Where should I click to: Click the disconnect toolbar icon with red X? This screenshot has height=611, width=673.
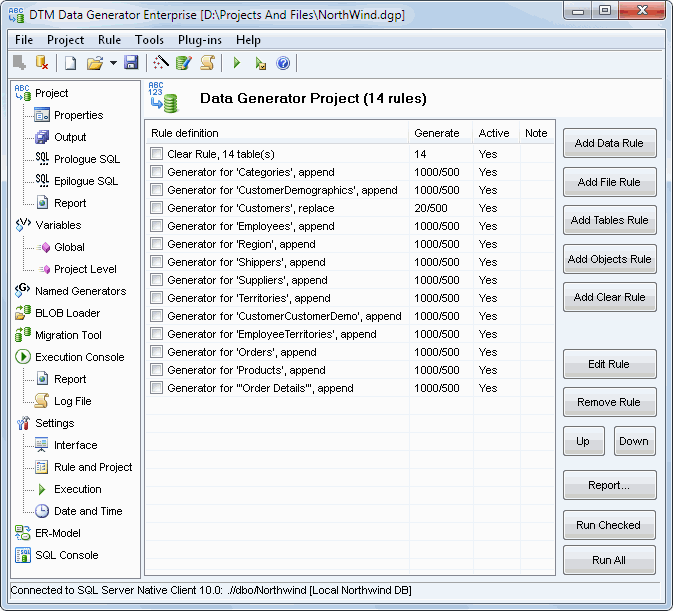pos(42,63)
